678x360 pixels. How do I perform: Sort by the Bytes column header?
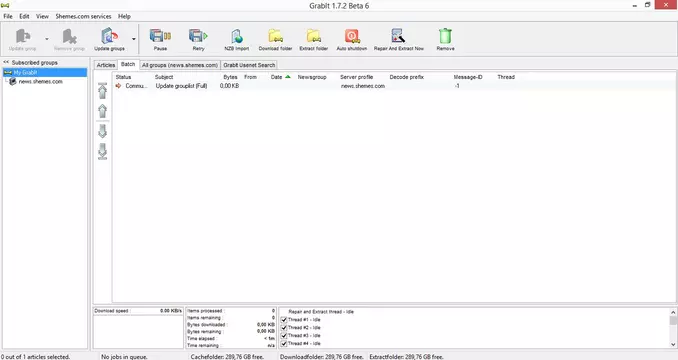(230, 77)
